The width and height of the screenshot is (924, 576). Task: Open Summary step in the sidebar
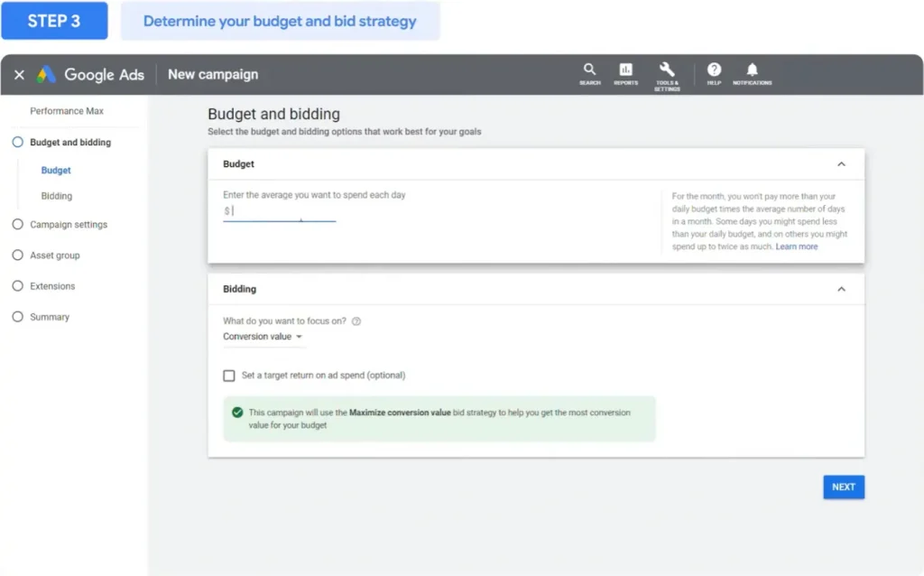click(49, 317)
